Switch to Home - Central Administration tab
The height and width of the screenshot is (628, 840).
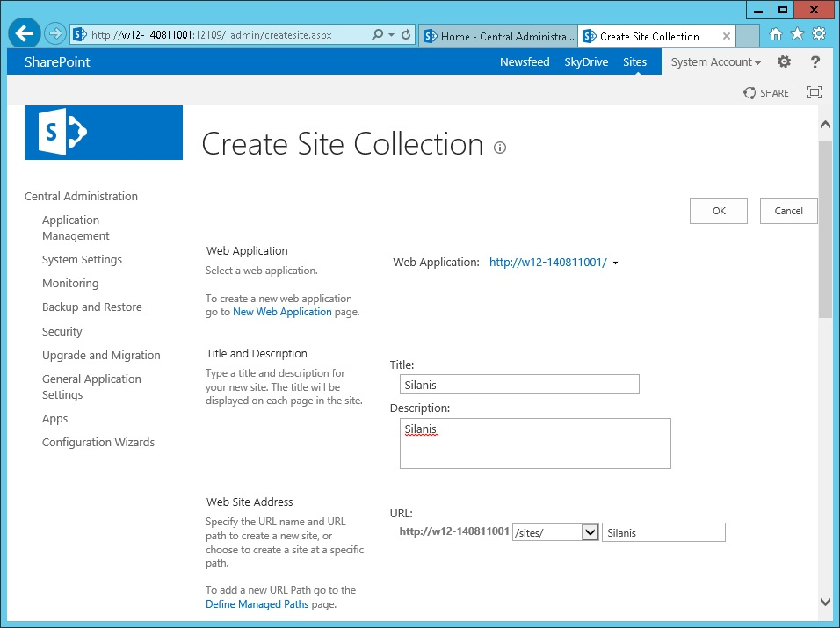pyautogui.click(x=498, y=36)
